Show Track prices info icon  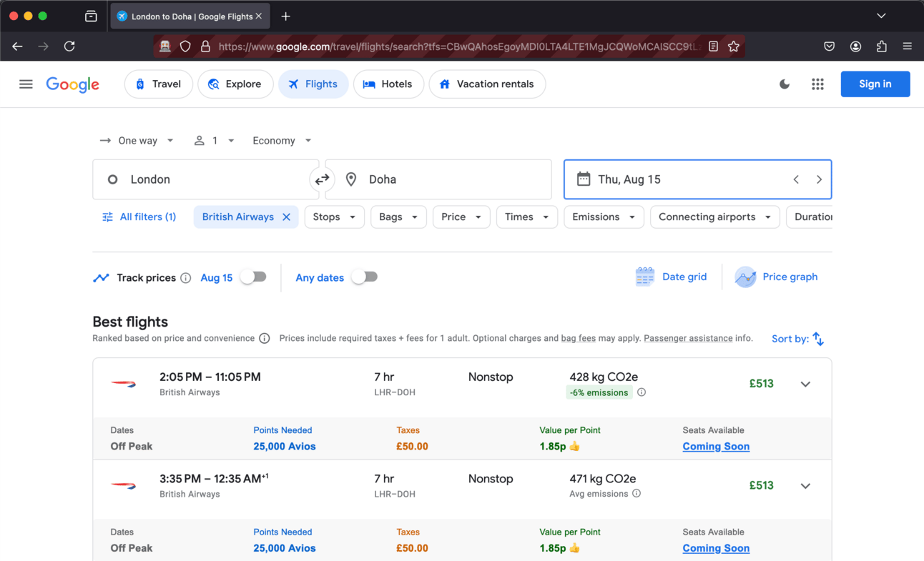(x=186, y=278)
